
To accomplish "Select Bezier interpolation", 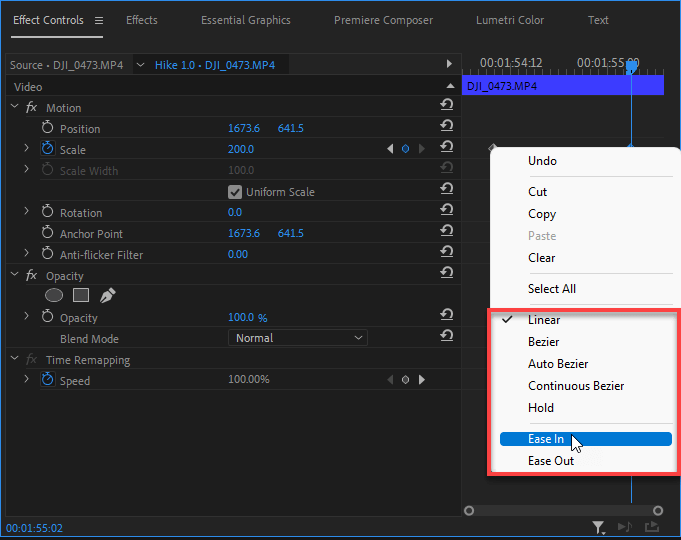I will tap(543, 342).
